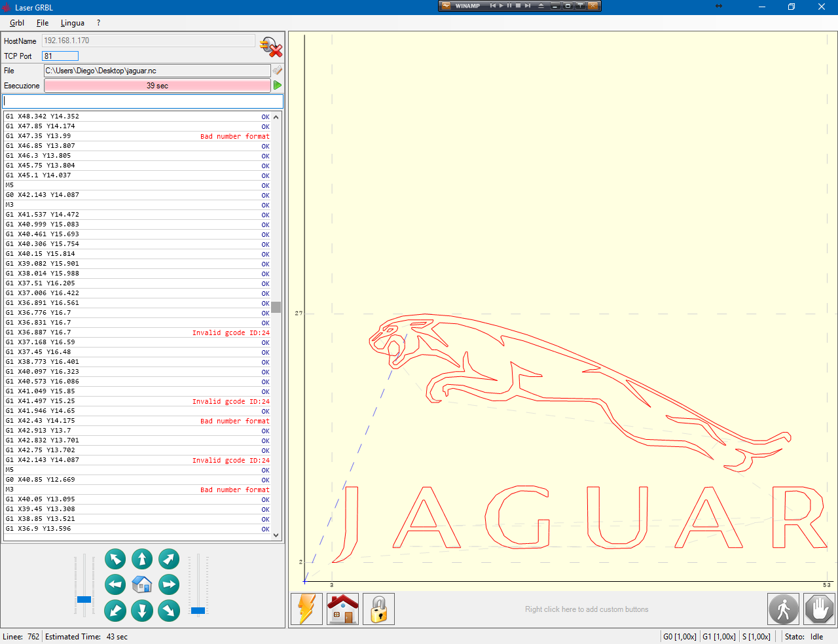
Task: Click Winamp next track button
Action: click(528, 6)
